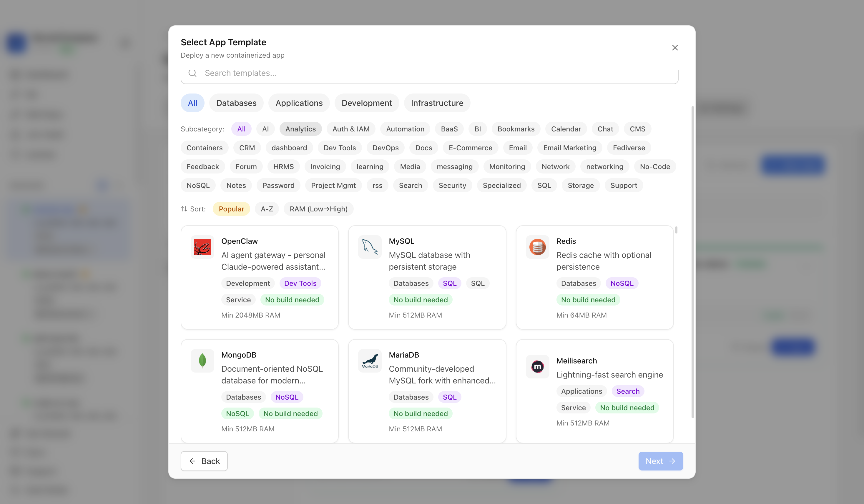Sort templates by RAM Low to High
This screenshot has height=504, width=864.
click(318, 209)
